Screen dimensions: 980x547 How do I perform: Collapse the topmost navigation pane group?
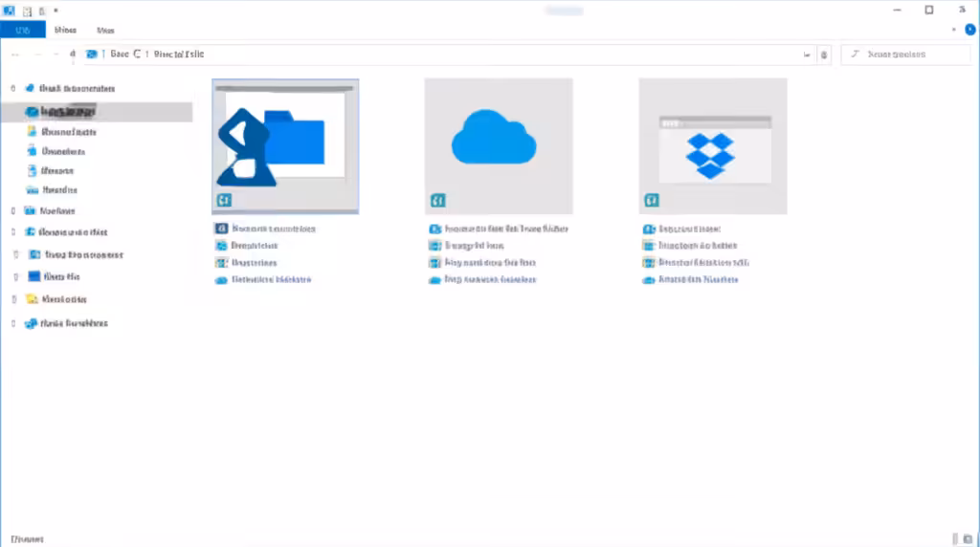[x=13, y=89]
